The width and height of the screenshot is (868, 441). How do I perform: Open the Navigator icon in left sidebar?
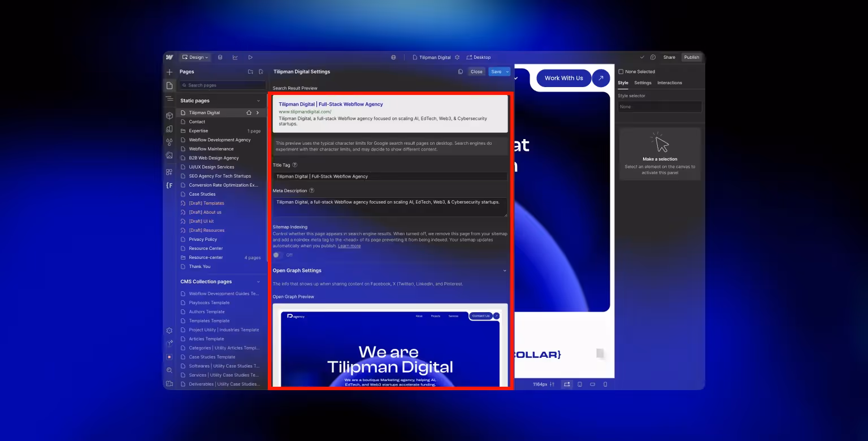169,99
